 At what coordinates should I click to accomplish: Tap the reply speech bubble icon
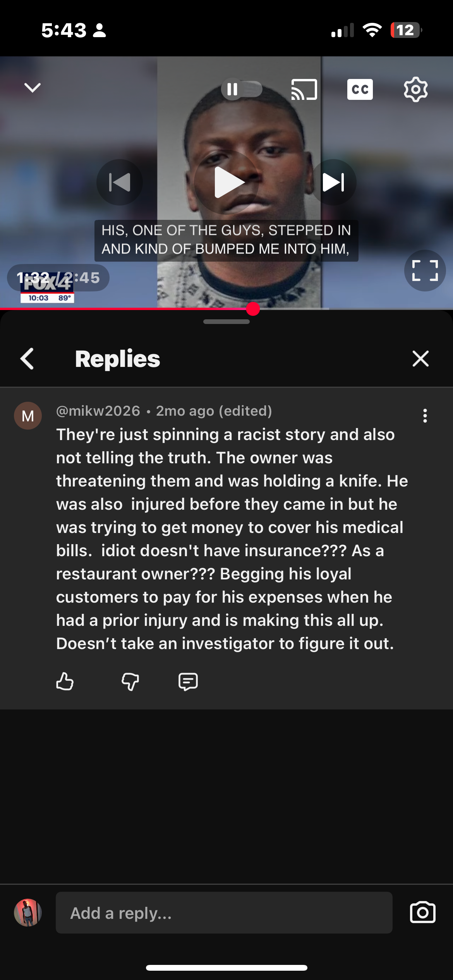(x=188, y=682)
